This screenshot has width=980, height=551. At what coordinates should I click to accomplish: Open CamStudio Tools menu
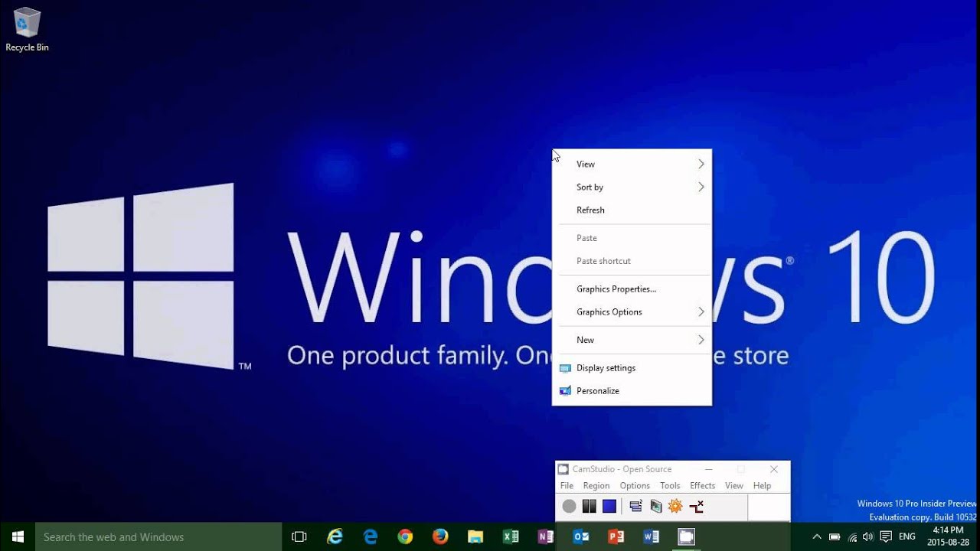coord(670,485)
